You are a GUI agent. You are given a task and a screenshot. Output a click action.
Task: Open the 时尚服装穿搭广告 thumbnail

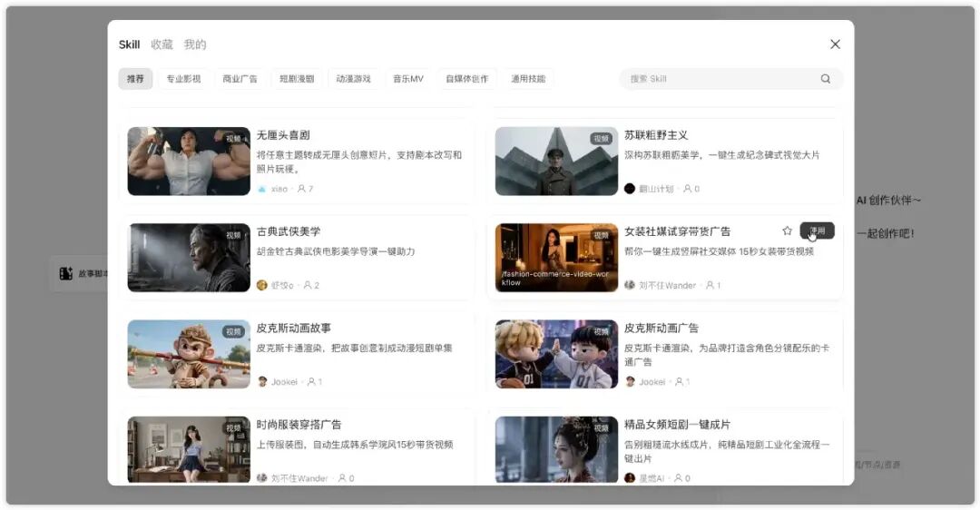point(189,449)
